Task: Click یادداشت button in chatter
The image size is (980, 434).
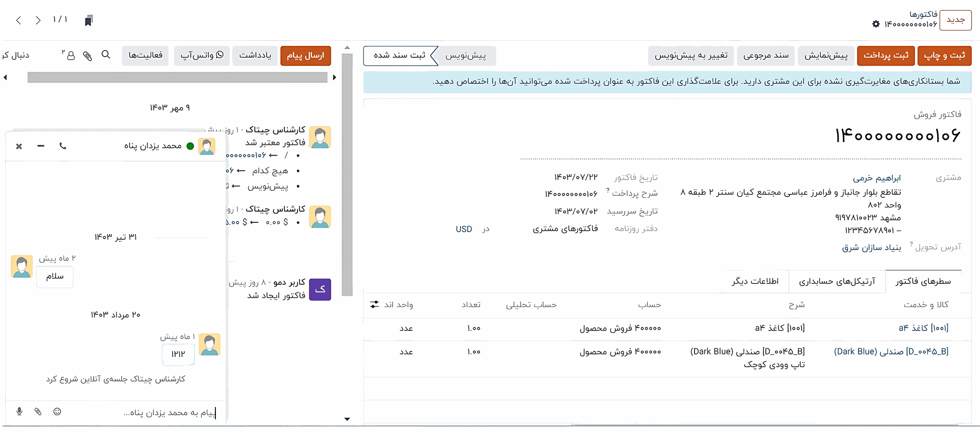Action: coord(255,56)
